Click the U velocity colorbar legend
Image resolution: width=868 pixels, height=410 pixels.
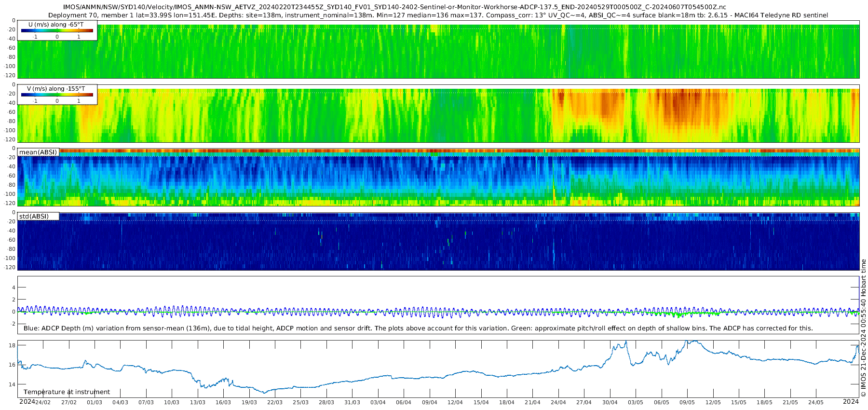(57, 30)
